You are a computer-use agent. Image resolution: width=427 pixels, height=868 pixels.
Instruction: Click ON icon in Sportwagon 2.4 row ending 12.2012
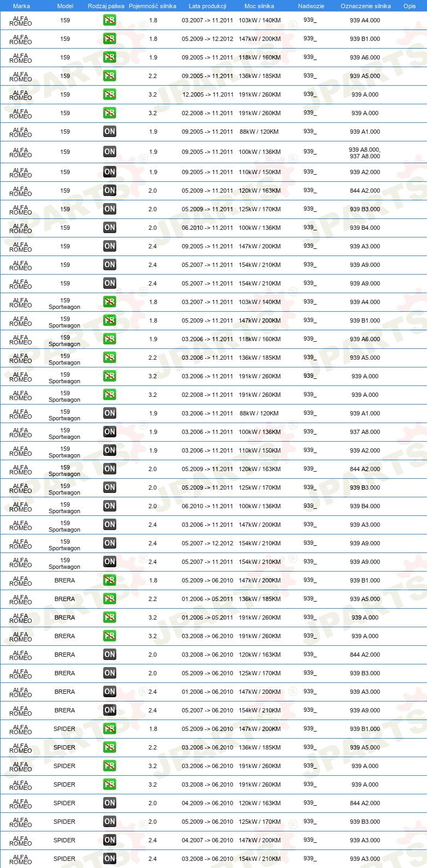110,543
